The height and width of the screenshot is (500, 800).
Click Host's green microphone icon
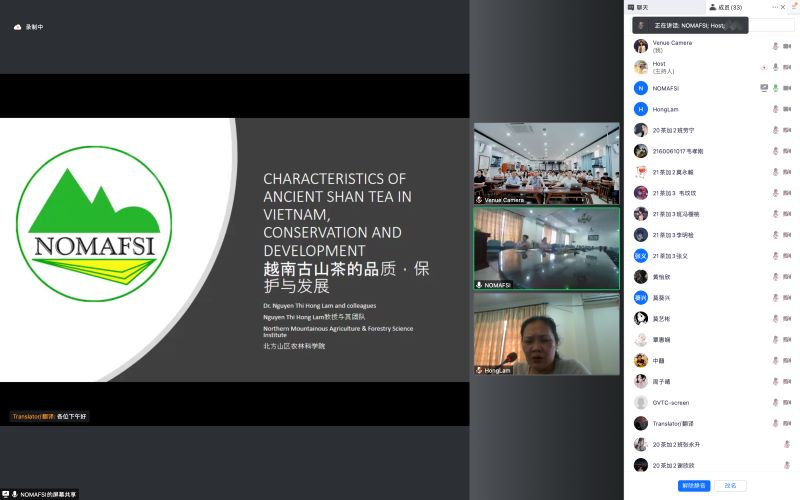(774, 67)
